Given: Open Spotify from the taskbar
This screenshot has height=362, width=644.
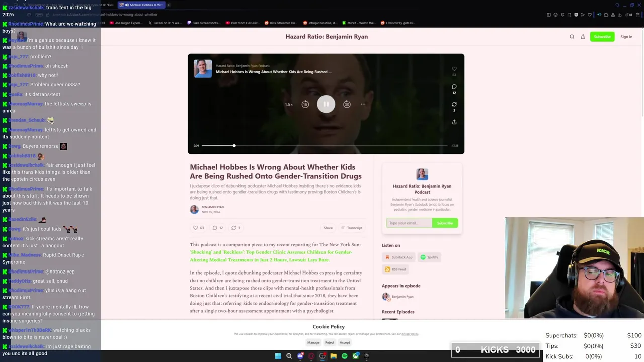Looking at the screenshot, I should (x=344, y=356).
